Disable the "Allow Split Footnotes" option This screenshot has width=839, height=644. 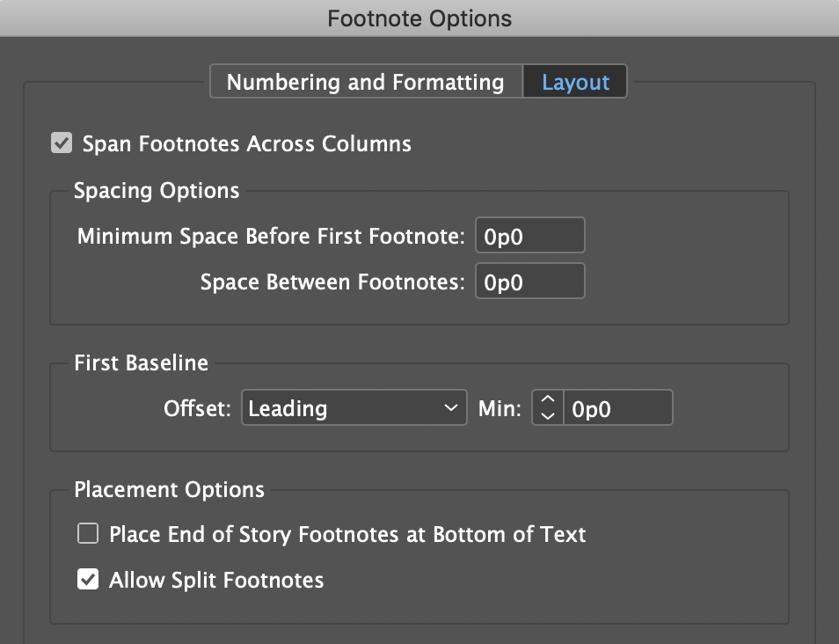pyautogui.click(x=87, y=580)
